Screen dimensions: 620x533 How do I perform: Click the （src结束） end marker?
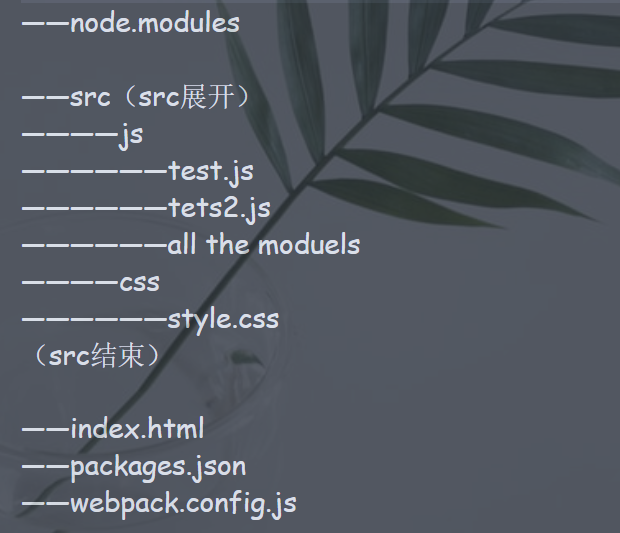[x=93, y=356]
